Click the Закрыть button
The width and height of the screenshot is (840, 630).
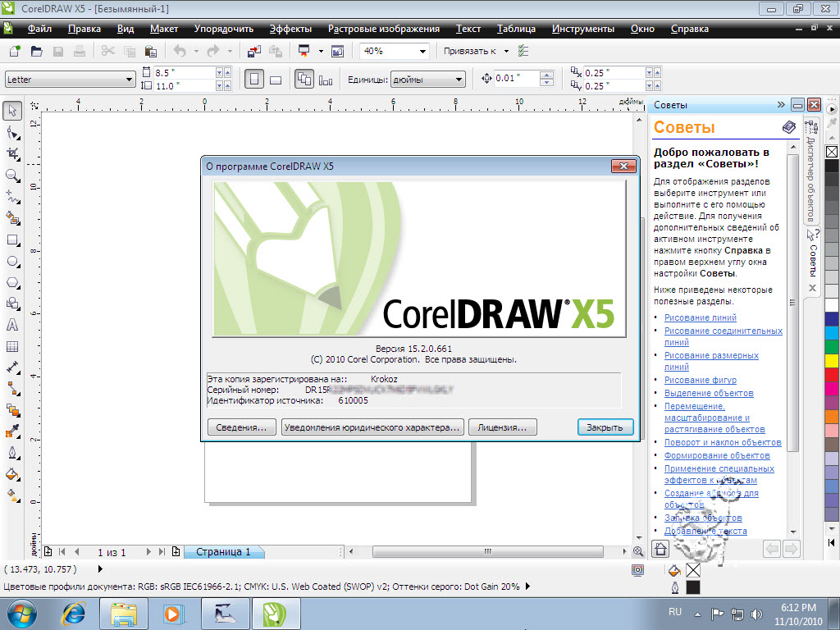coord(605,427)
